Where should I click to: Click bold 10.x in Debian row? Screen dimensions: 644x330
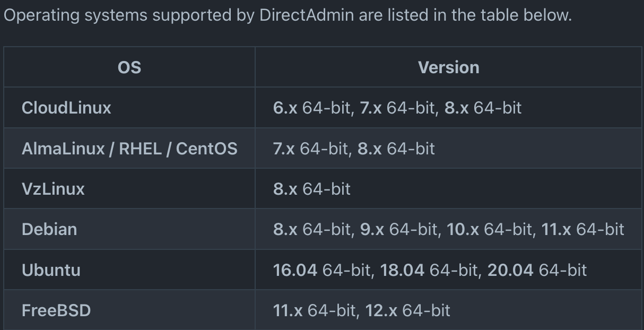click(x=463, y=229)
